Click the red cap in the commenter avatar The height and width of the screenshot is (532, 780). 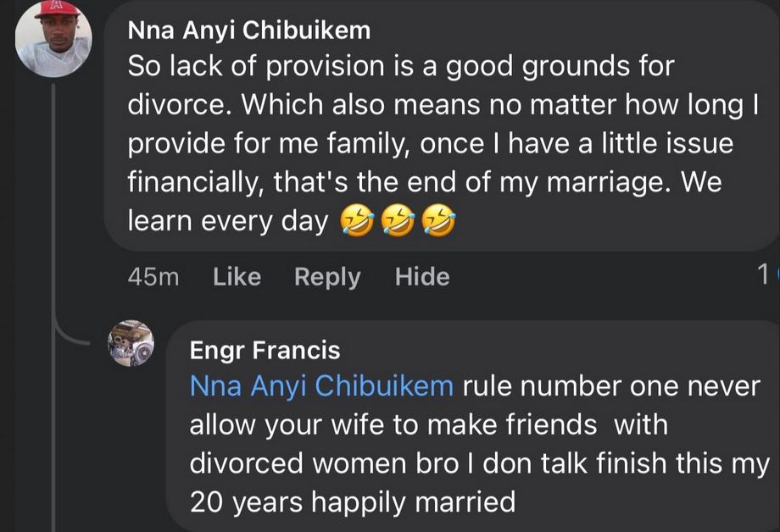[56, 10]
